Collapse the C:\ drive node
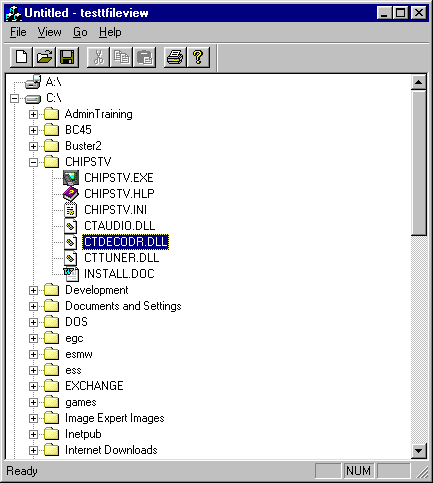 click(x=14, y=98)
